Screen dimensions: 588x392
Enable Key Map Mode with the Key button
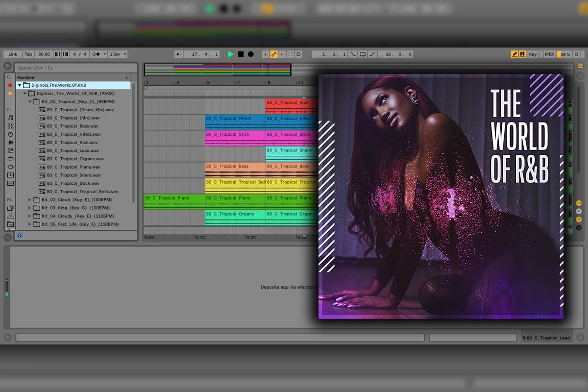533,54
